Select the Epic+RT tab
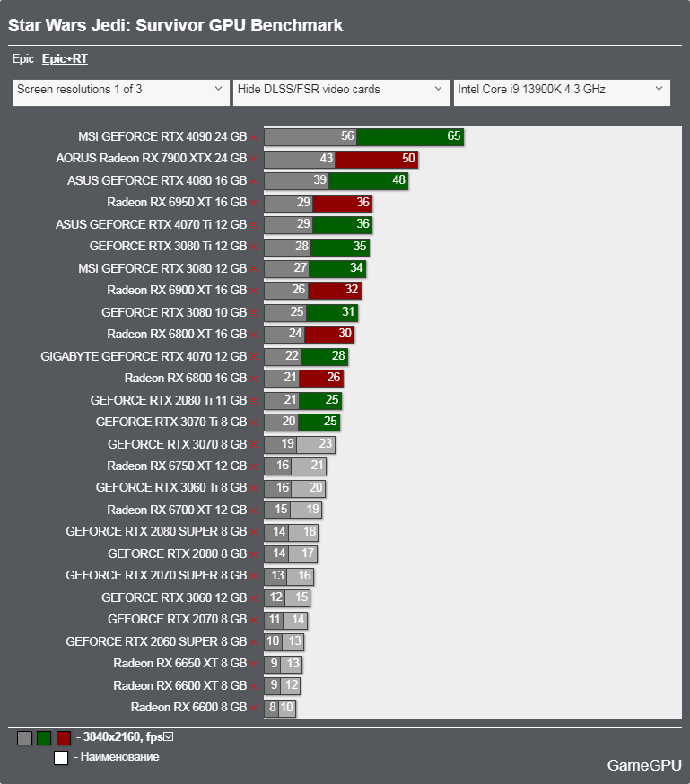This screenshot has width=690, height=784. 65,59
